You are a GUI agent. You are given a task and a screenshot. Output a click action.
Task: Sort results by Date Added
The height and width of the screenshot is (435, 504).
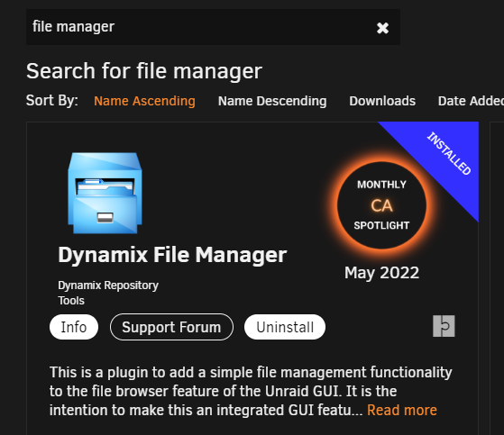(x=471, y=101)
